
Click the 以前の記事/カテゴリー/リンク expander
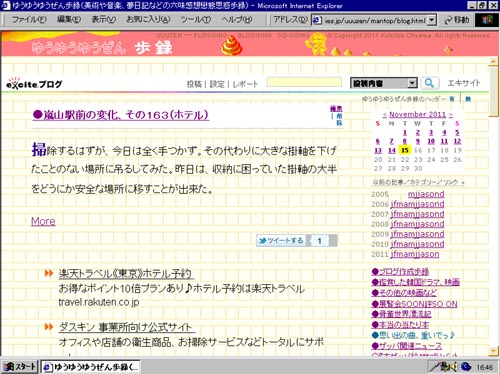pos(418,182)
